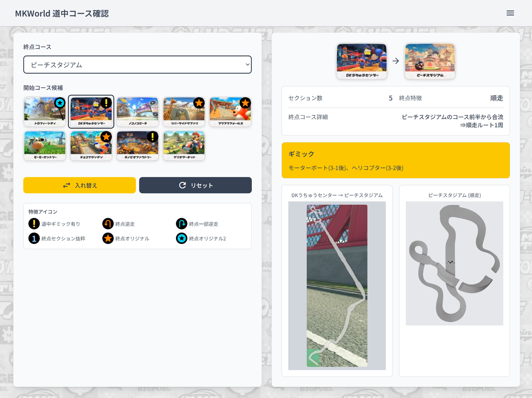The height and width of the screenshot is (398, 532).
Task: Click the 終点逆走 U-turn legend icon
Action: tap(107, 224)
